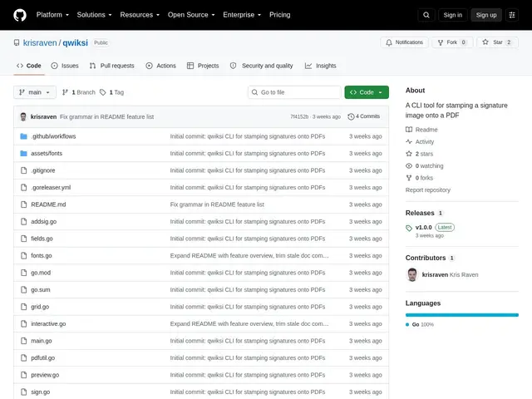Click the repository book icon before krisraven
Viewport: 532px width, 399px height.
[17, 42]
